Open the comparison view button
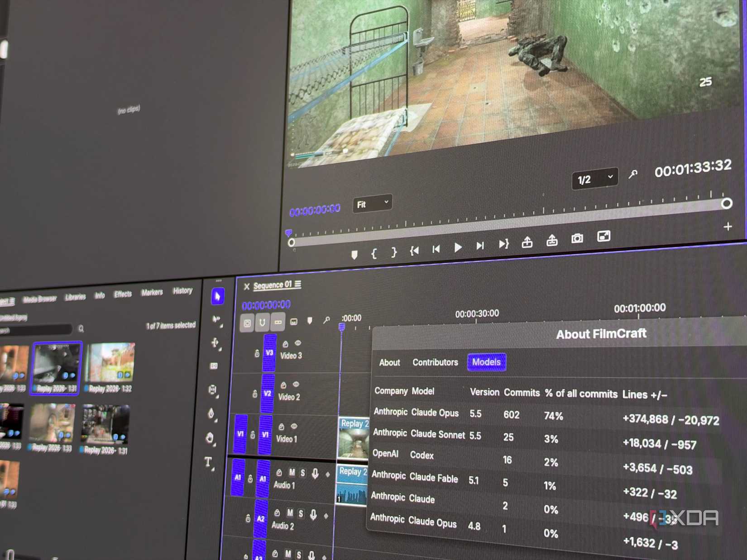 [x=604, y=236]
